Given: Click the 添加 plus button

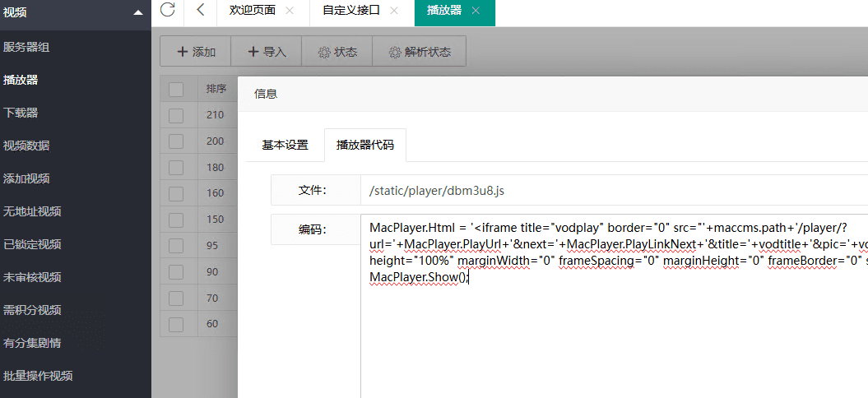Looking at the screenshot, I should tap(196, 52).
